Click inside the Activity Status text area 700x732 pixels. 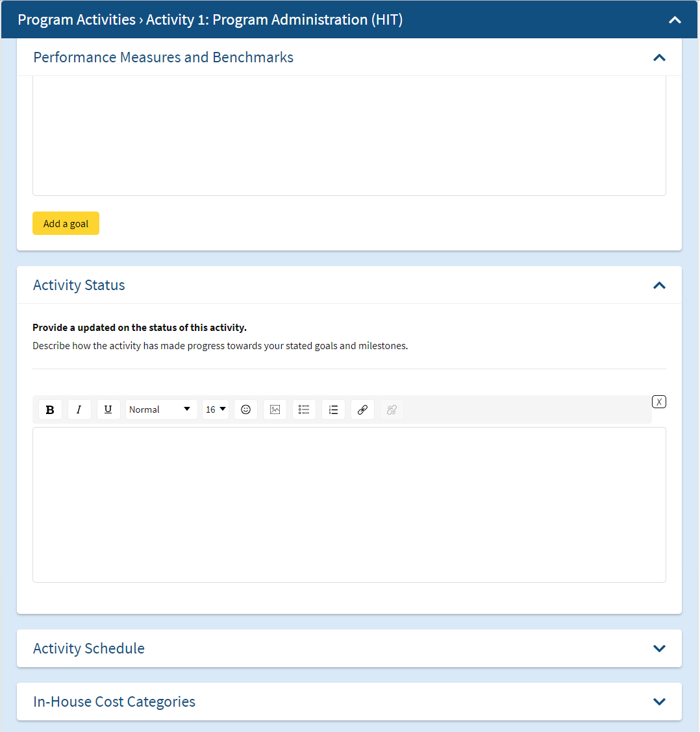(x=349, y=504)
